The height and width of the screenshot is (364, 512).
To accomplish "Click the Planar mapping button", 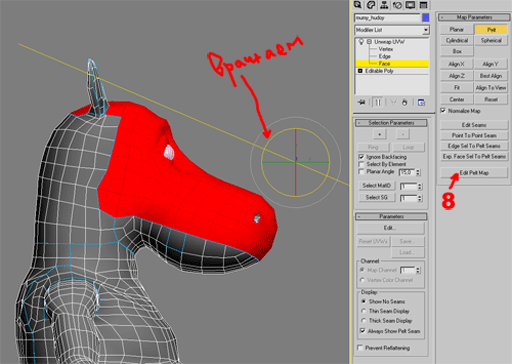I will (x=456, y=29).
